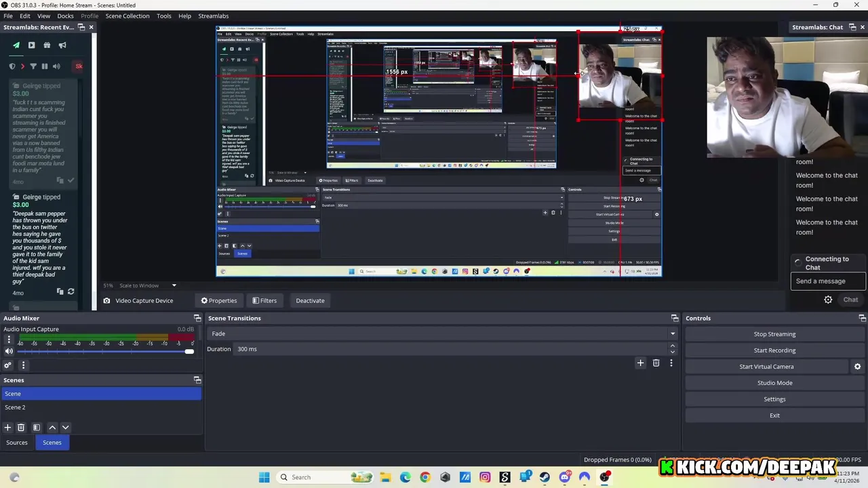
Task: Open the View menu
Action: [x=43, y=16]
